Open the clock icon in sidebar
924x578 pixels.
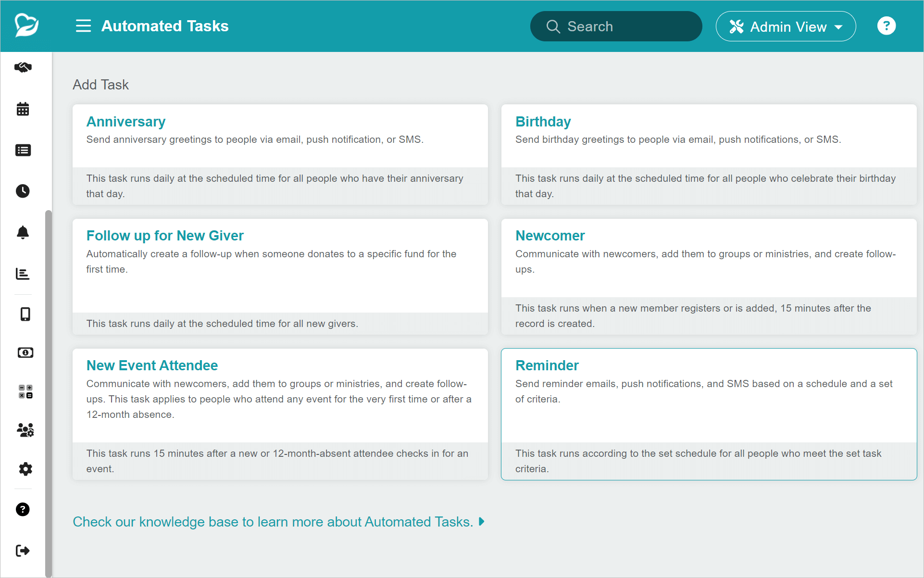tap(23, 191)
